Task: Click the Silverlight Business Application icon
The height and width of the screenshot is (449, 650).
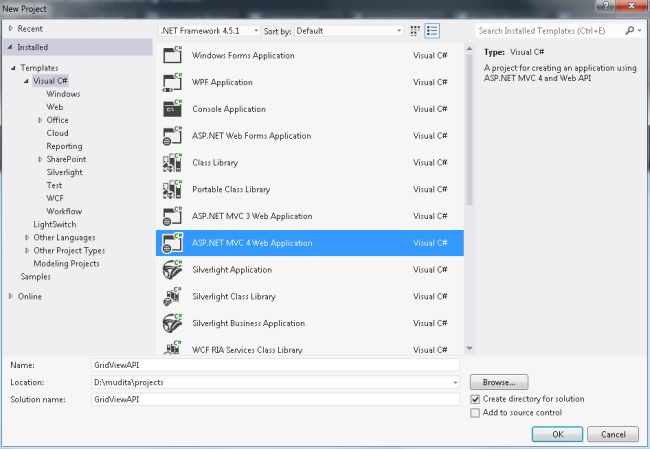Action: tap(172, 323)
